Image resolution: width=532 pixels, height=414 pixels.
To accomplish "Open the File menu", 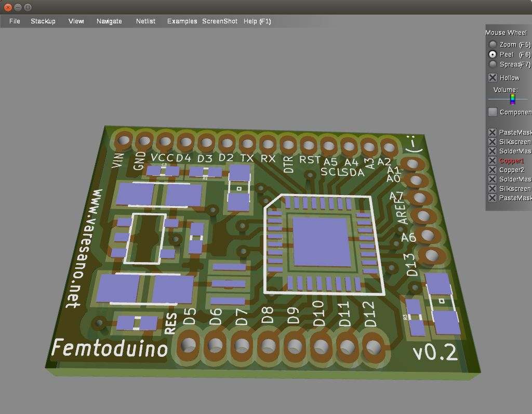I will pos(15,21).
